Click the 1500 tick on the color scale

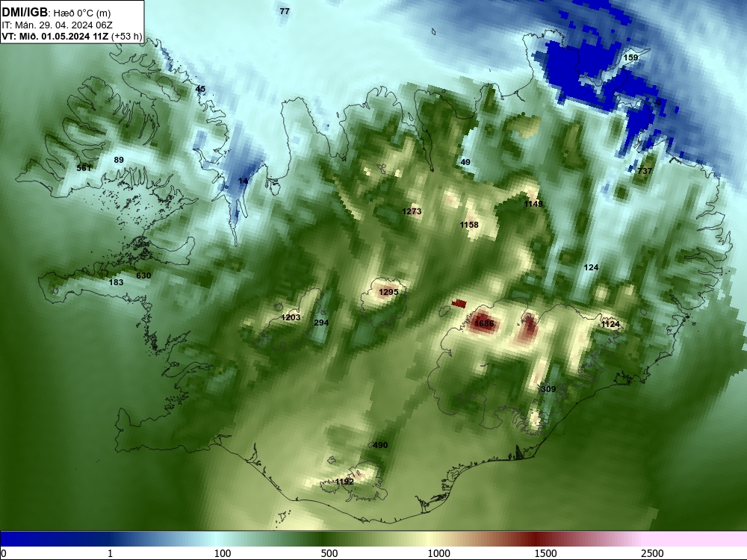pyautogui.click(x=545, y=553)
